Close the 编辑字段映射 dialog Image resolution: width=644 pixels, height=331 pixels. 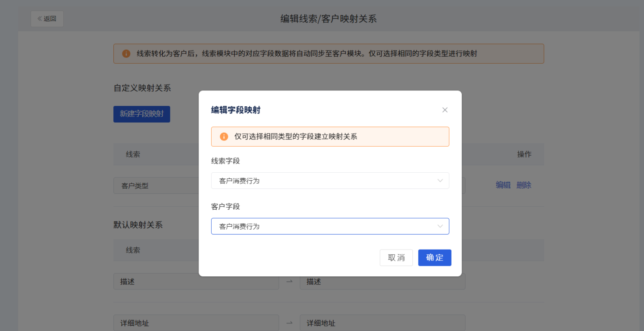tap(445, 110)
